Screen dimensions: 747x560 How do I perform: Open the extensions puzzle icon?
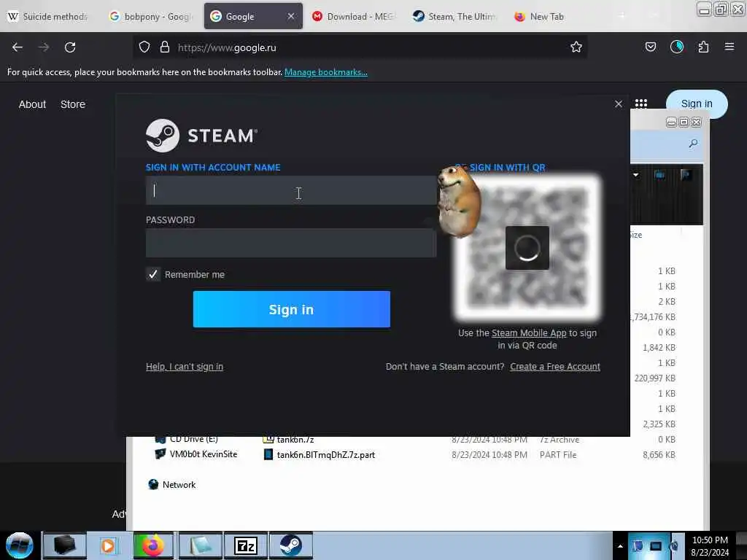pyautogui.click(x=703, y=47)
